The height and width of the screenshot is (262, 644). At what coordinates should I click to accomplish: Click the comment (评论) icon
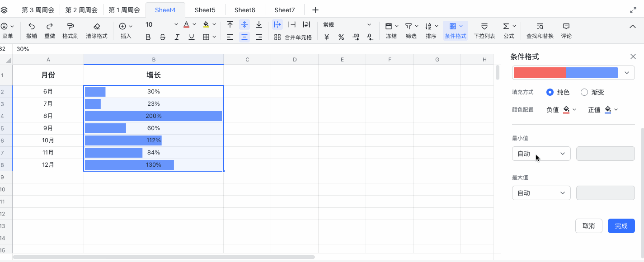566,26
